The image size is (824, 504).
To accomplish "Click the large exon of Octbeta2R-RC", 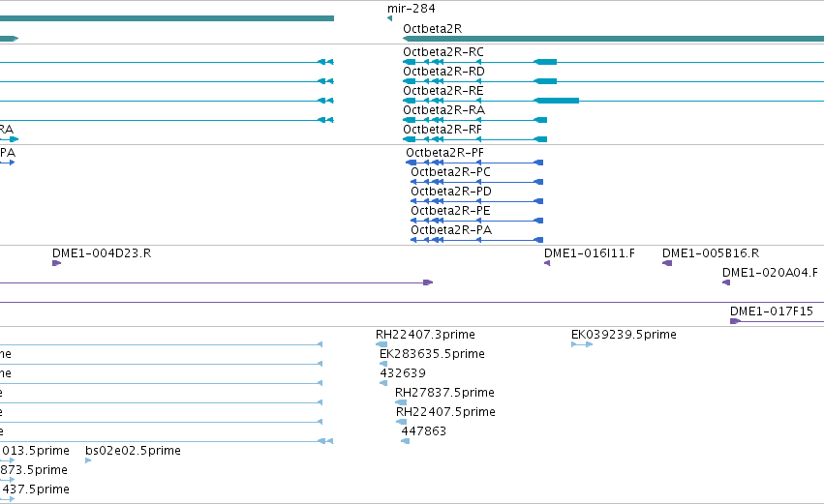I will [545, 62].
